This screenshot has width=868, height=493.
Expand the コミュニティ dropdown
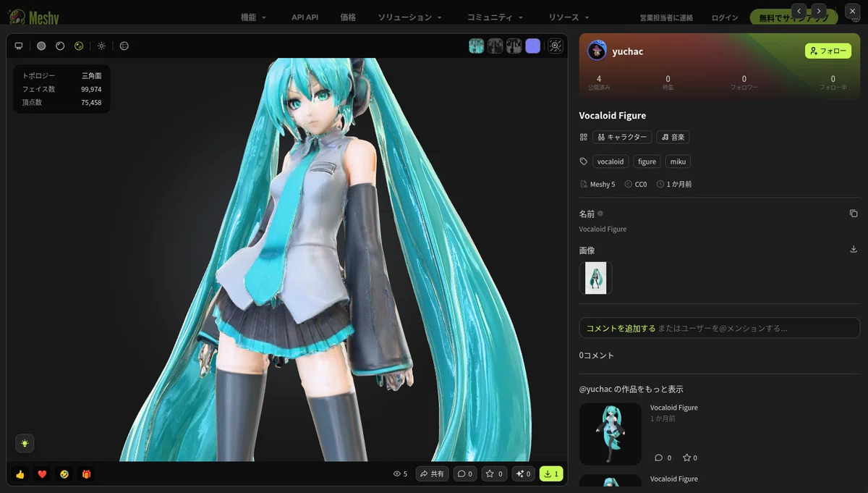(x=495, y=17)
